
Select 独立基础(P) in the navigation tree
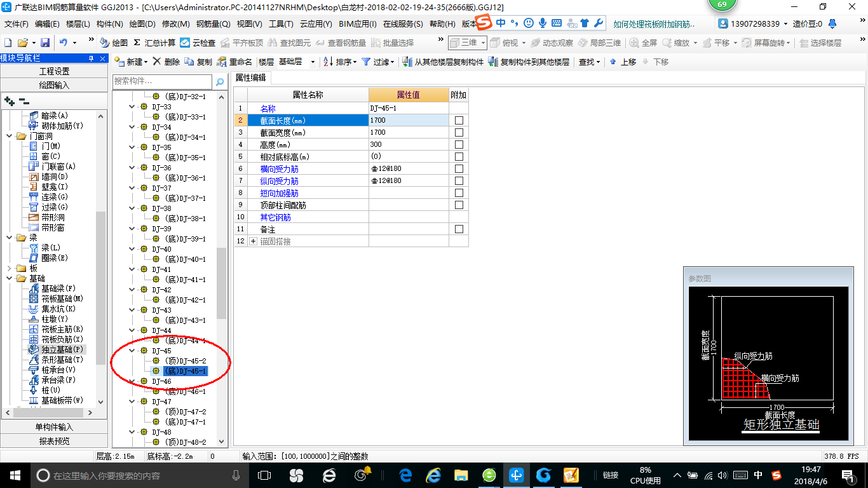56,349
